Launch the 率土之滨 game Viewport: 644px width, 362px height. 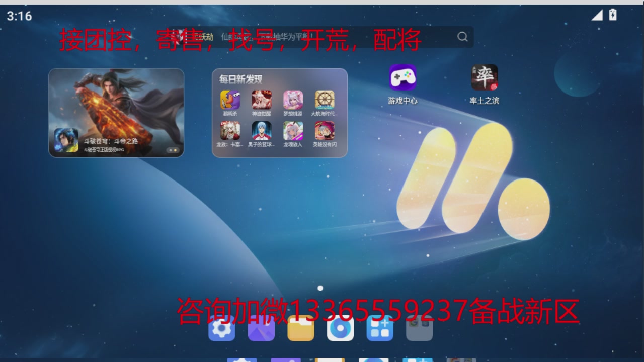485,77
